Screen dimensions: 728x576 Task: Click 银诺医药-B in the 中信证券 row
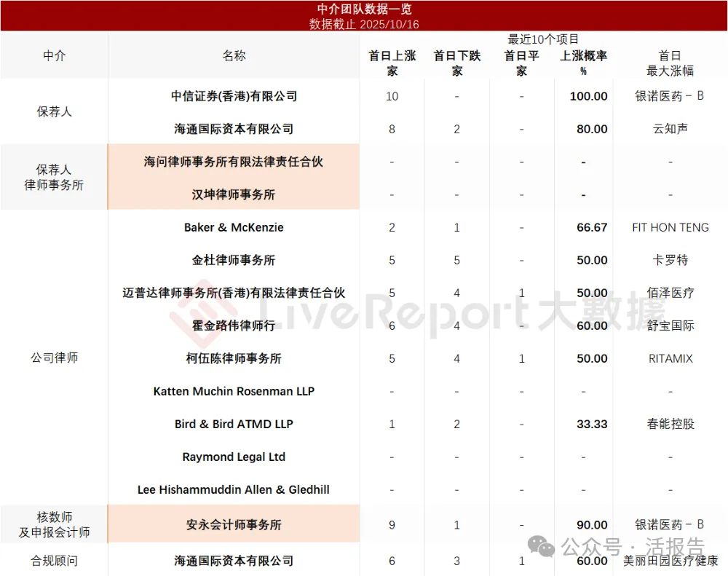670,96
